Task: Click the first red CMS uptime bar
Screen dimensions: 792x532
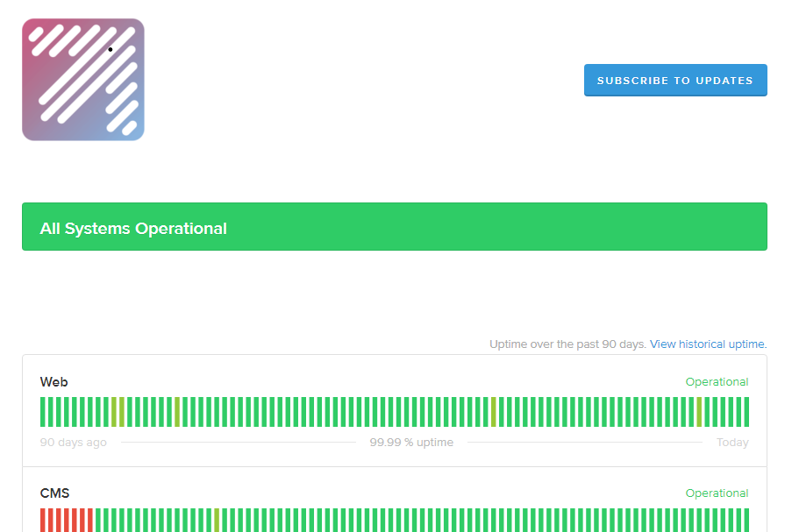Action: tap(43, 521)
